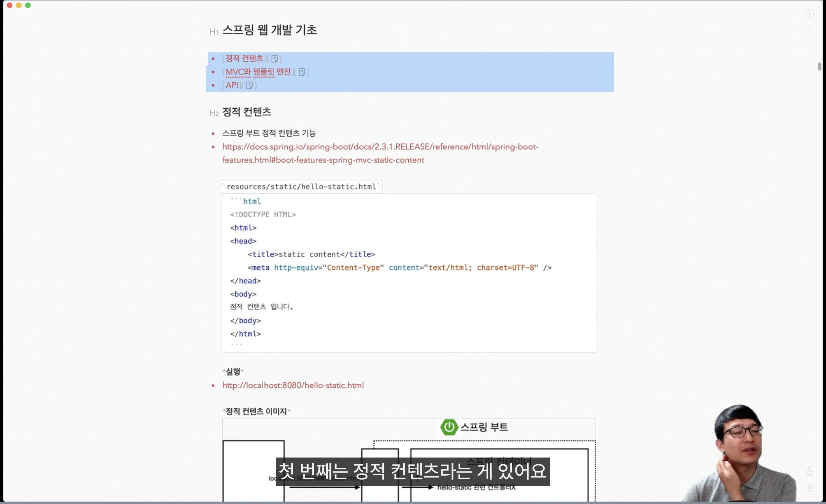Click the <!DOCTYPE HTML> code line

tap(263, 215)
